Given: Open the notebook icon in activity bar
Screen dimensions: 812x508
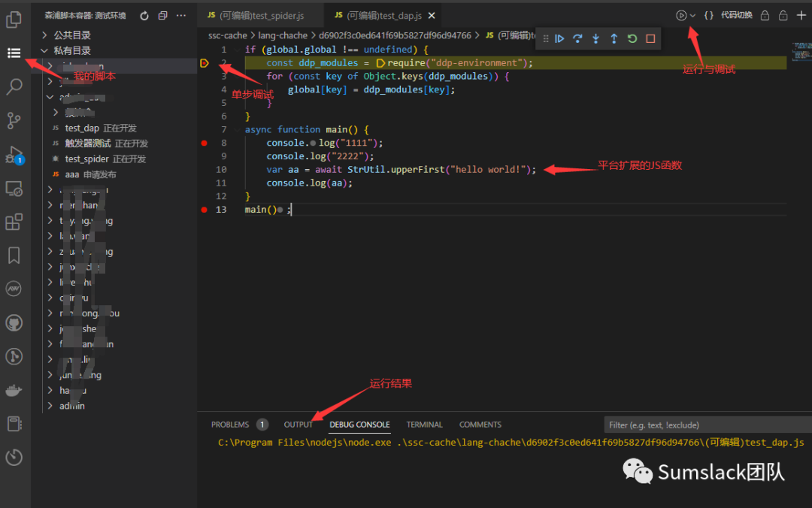Looking at the screenshot, I should [14, 424].
